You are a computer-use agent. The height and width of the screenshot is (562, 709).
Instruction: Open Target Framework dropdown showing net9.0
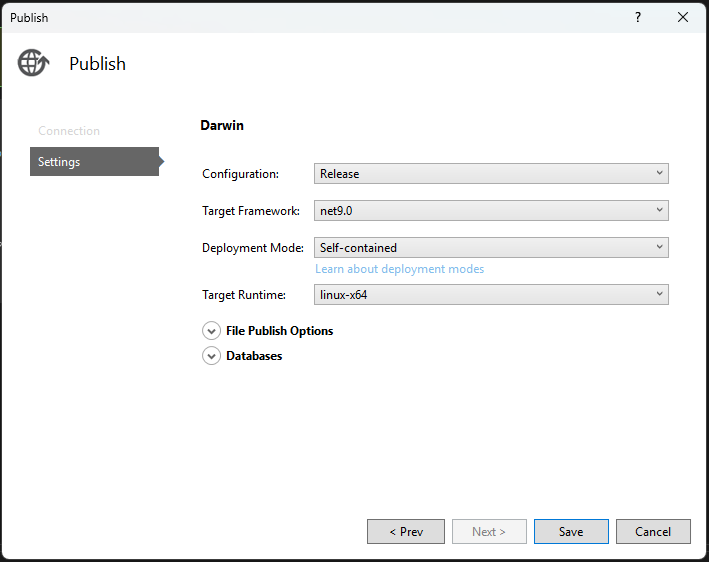pyautogui.click(x=491, y=211)
